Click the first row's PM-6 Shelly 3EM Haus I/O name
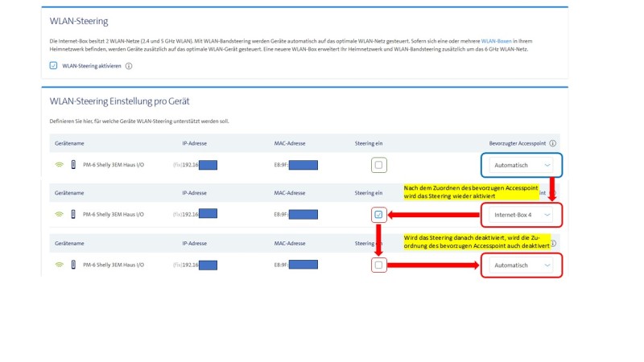The width and height of the screenshot is (644, 362). 114,166
